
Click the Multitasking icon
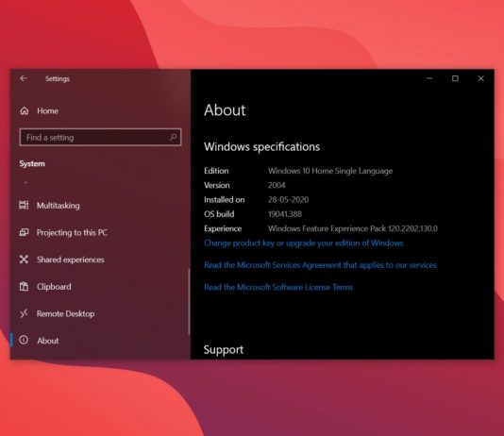point(24,206)
